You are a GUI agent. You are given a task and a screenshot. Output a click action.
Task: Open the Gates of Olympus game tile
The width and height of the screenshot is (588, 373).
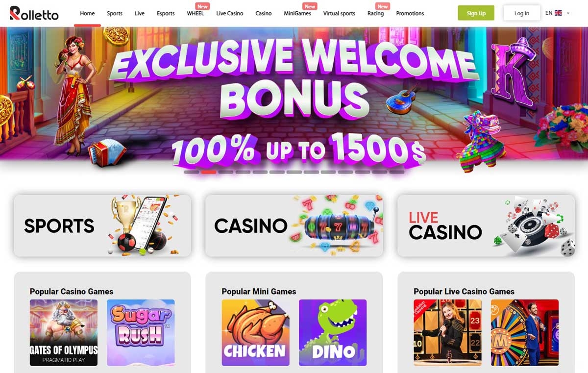(64, 333)
